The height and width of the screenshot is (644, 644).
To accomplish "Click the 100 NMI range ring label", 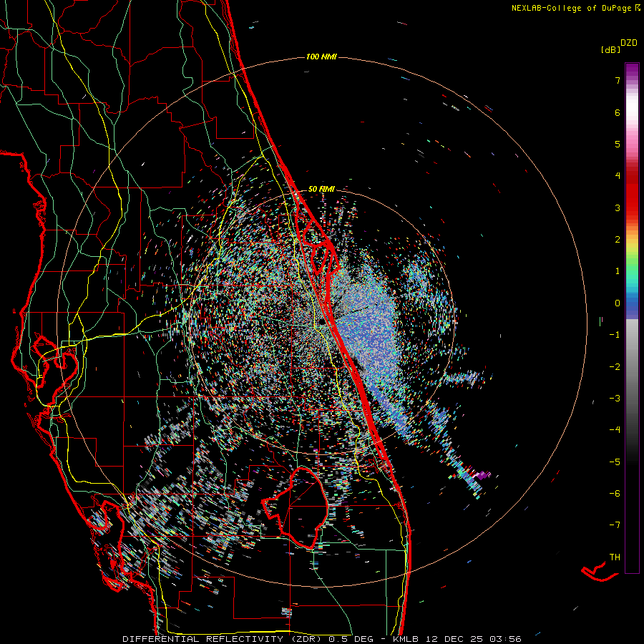I will click(321, 57).
